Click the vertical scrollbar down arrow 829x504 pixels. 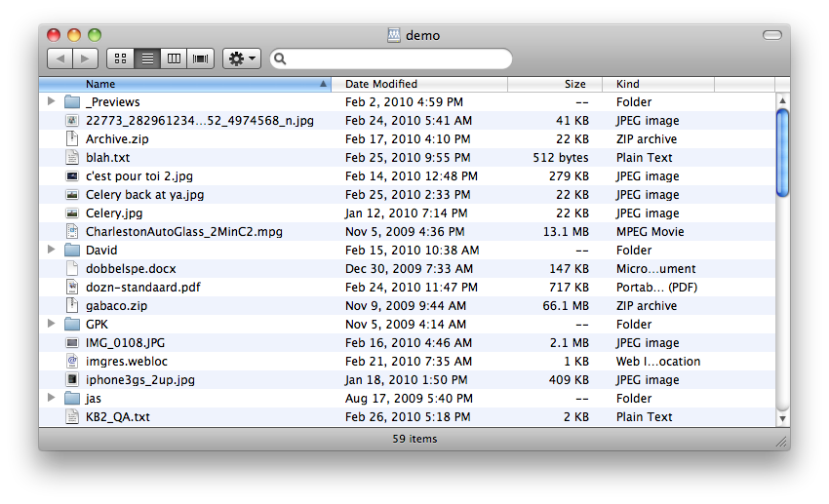tap(782, 418)
